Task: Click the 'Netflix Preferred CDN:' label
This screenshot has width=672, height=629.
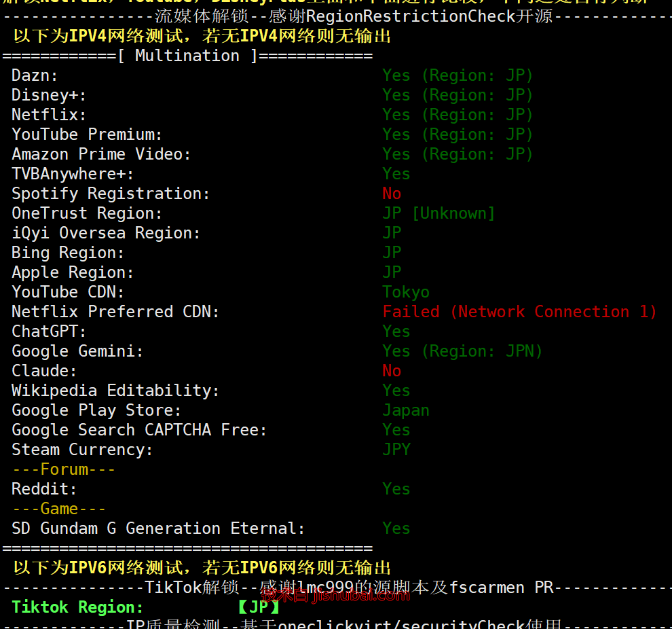Action: point(115,312)
